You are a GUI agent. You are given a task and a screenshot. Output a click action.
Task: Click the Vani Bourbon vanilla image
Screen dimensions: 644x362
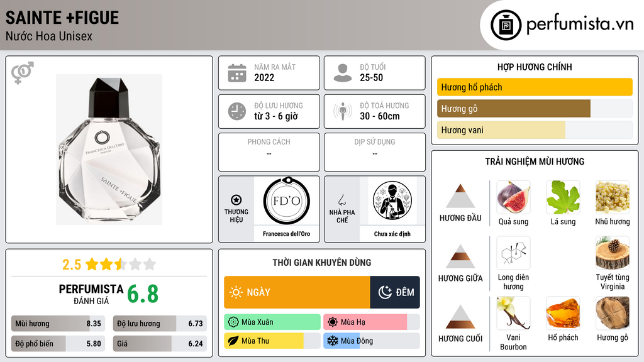point(513,313)
